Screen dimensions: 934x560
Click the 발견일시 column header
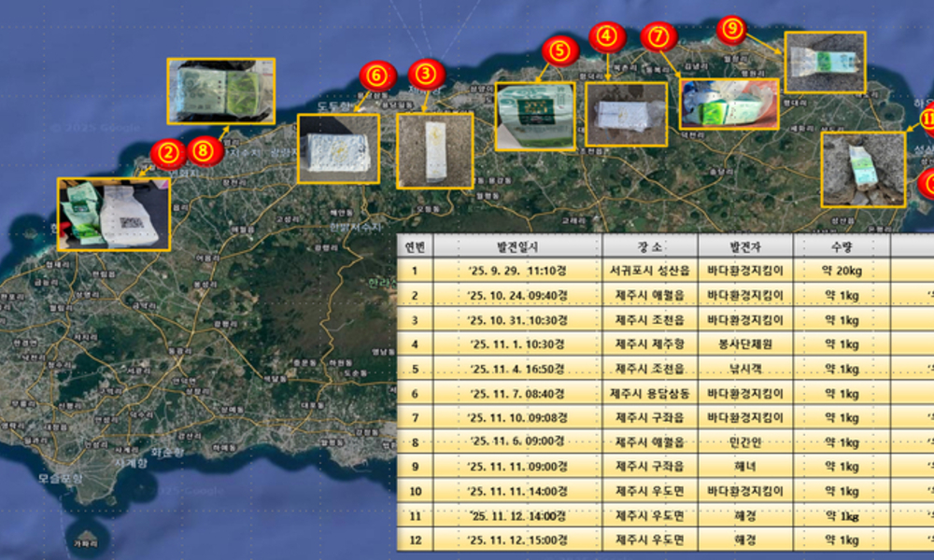point(517,246)
